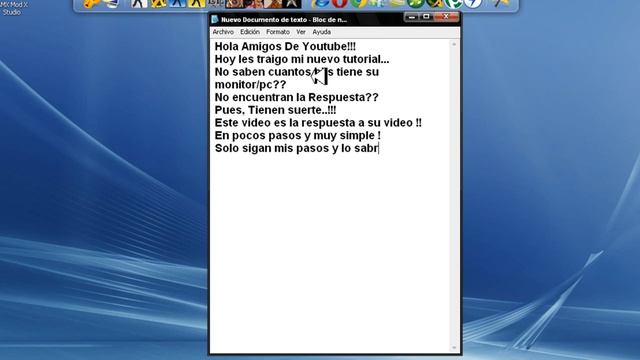Open the Edición menu
640x360 pixels.
249,32
